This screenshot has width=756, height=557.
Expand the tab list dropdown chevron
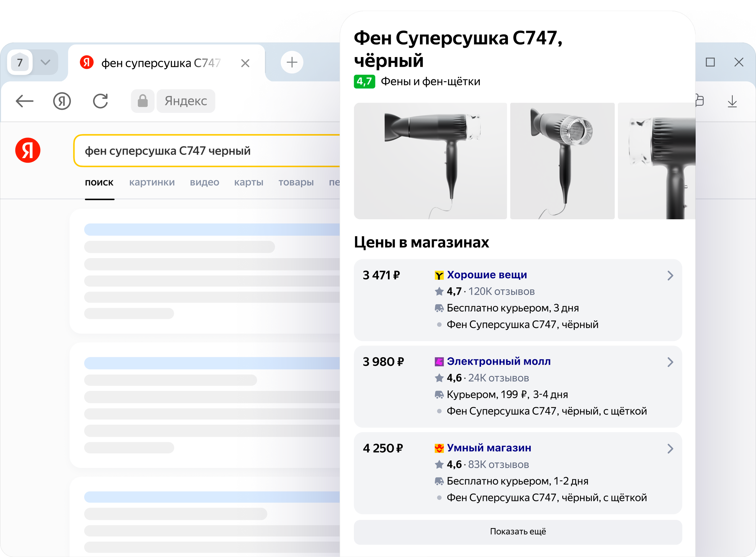(45, 62)
